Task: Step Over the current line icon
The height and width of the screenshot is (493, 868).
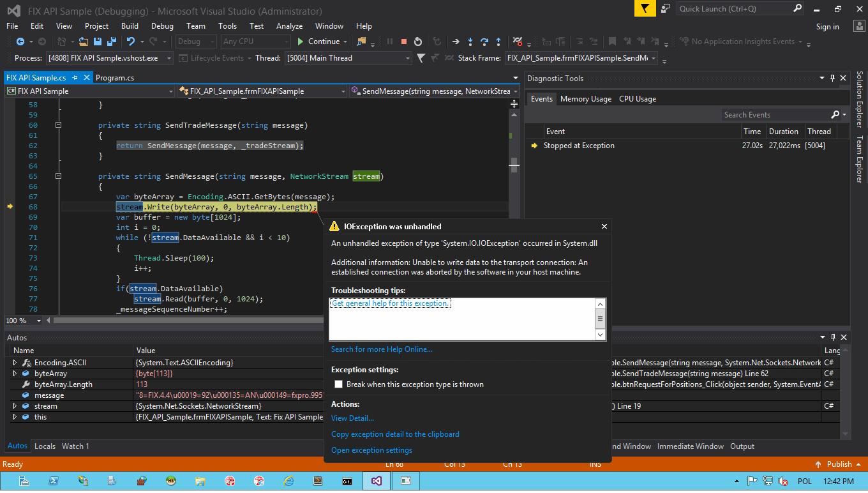Action: coord(484,42)
